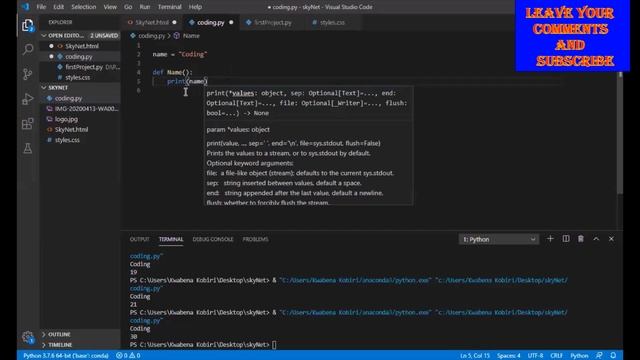Kill terminal with trash icon
640x360 pixels.
(x=581, y=239)
